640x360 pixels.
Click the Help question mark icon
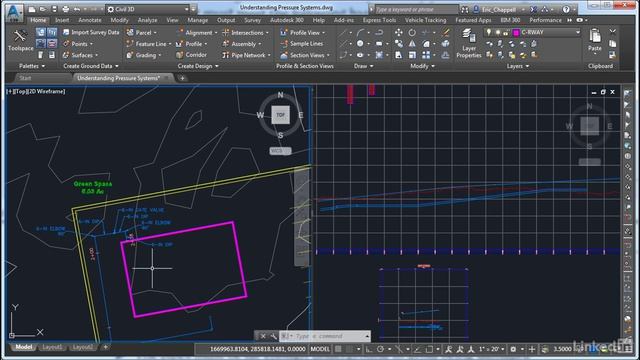566,9
